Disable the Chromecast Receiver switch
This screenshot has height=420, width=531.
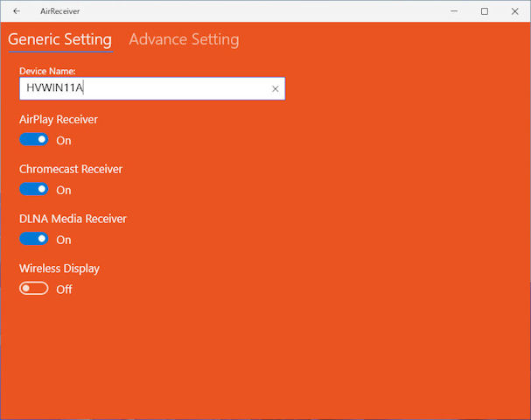point(34,189)
